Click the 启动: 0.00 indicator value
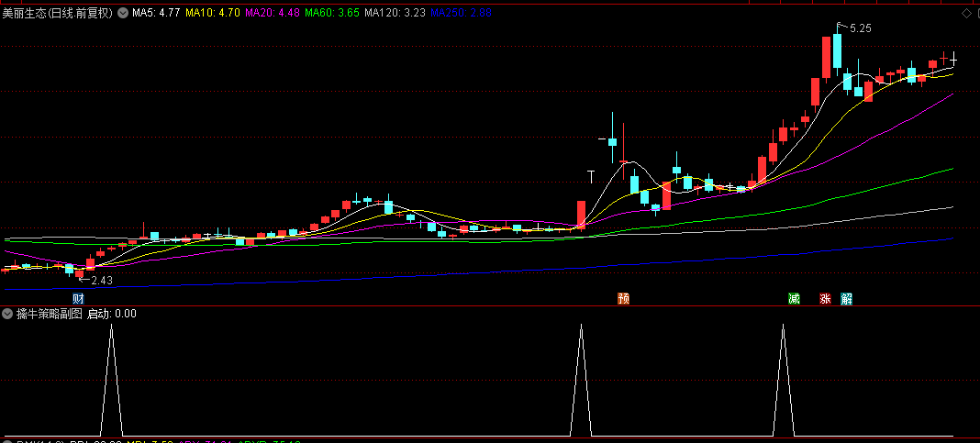 112,314
